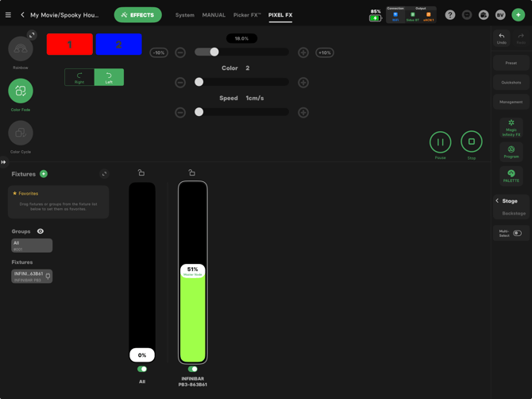
Task: Unlock the All fader lock icon
Action: (141, 172)
